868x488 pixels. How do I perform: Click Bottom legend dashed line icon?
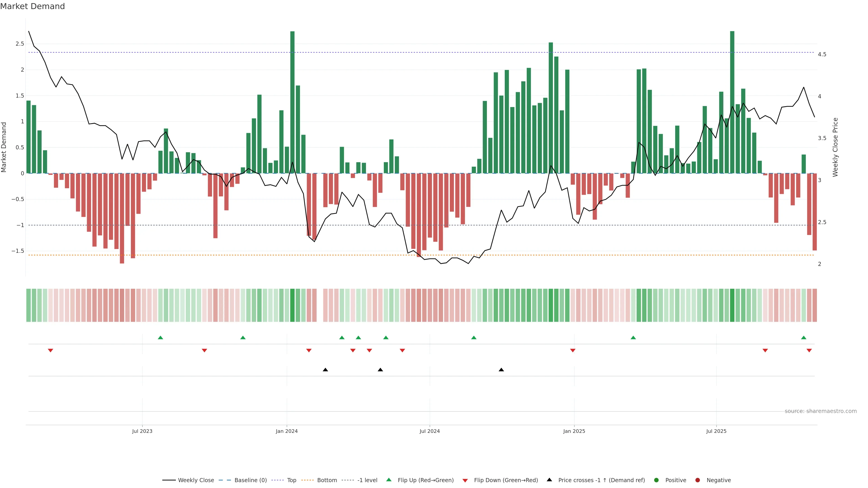click(307, 480)
